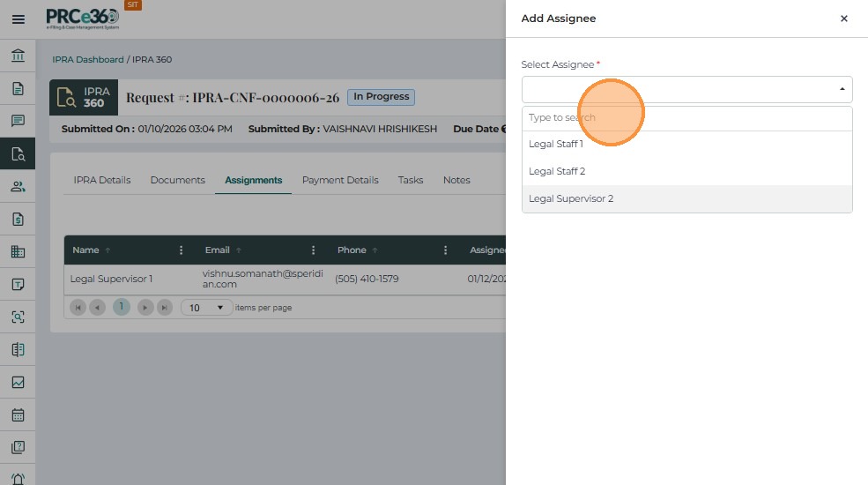Go to first page of assignments
The width and height of the screenshot is (868, 485).
coord(78,307)
